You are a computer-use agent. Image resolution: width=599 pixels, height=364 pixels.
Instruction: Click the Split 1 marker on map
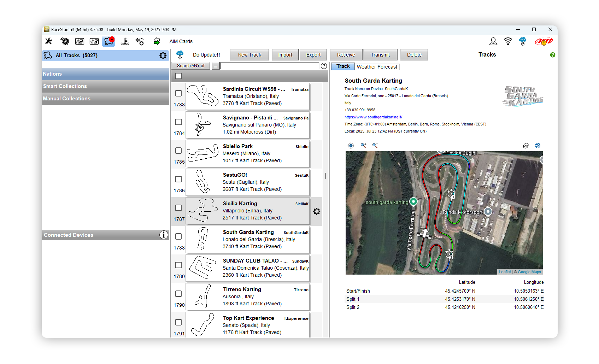451,194
